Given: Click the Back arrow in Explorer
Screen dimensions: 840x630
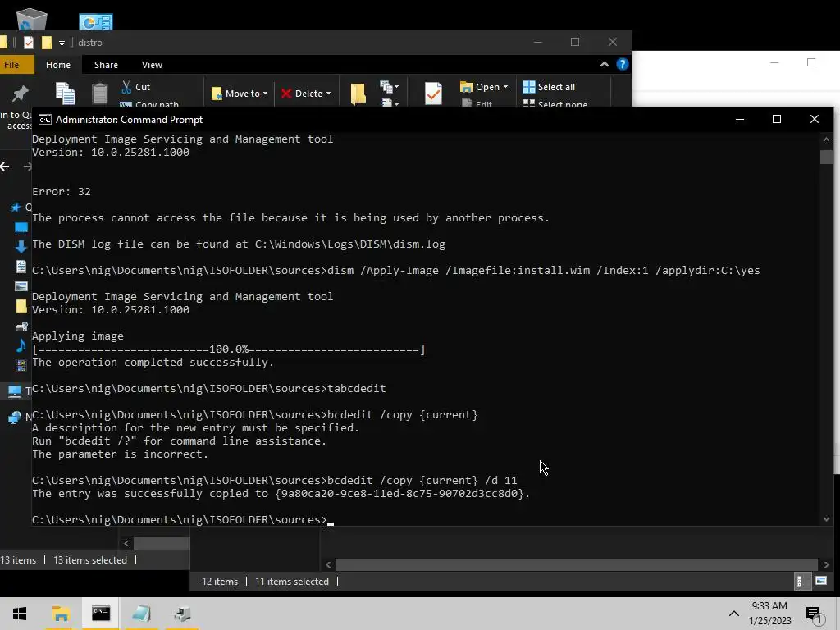Looking at the screenshot, I should 5,167.
